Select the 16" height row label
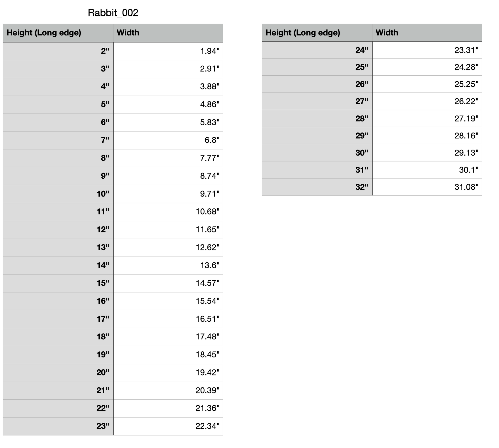Image resolution: width=499 pixels, height=448 pixels. [103, 301]
